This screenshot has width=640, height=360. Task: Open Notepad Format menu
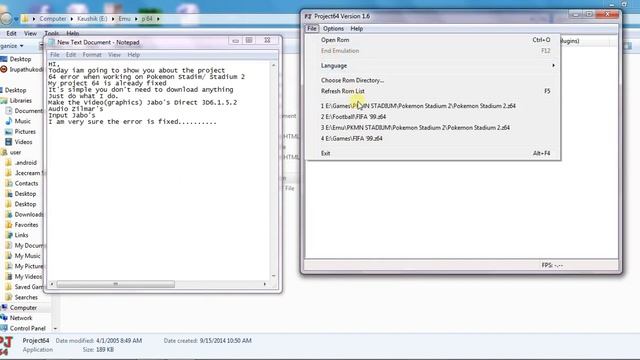click(x=92, y=55)
